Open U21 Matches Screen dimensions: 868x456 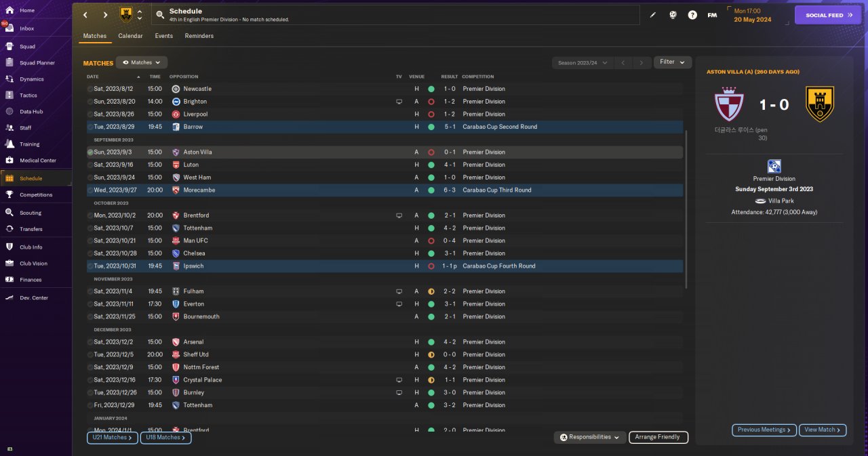112,438
